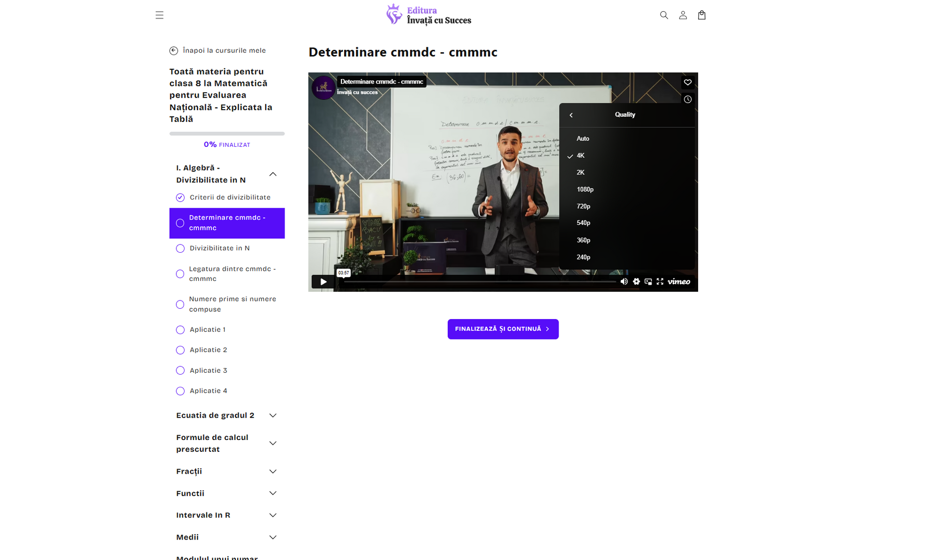Select 540p video quality
Viewport: 950px width, 560px height.
point(626,223)
